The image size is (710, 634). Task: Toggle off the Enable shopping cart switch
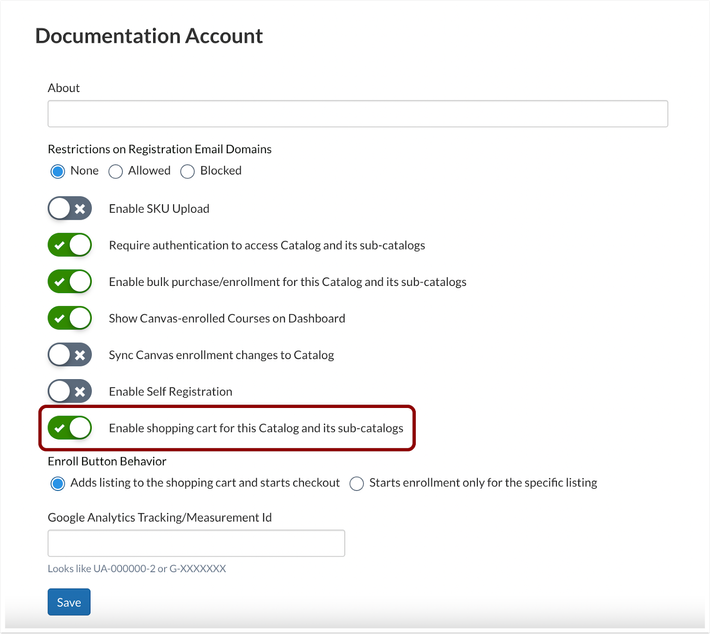(x=70, y=428)
